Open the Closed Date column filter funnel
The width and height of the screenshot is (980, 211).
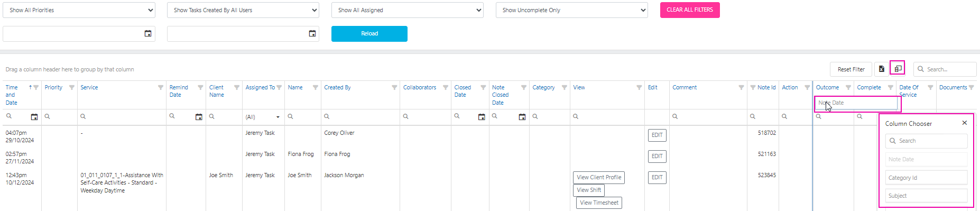click(483, 88)
